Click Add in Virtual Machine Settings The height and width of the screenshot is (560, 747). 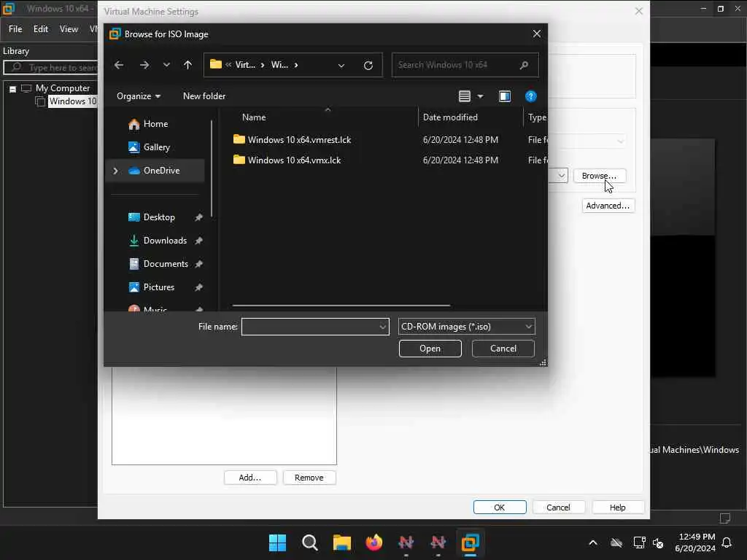pos(250,478)
